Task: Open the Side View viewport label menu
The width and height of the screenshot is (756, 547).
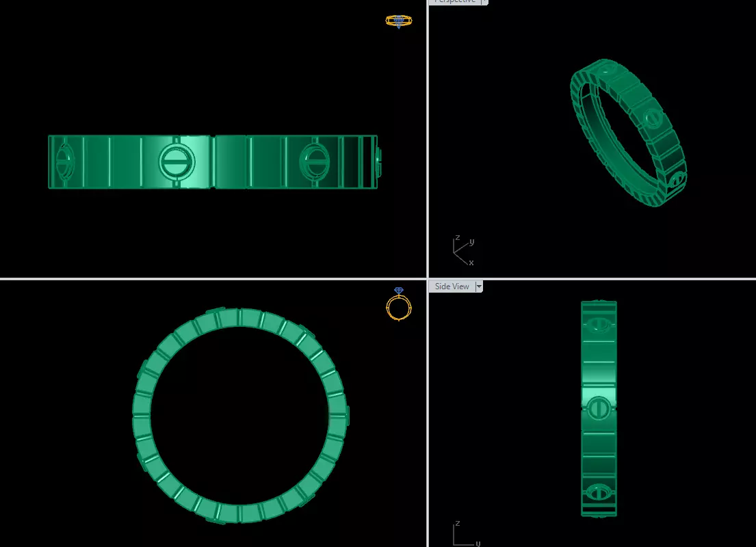Action: [452, 286]
